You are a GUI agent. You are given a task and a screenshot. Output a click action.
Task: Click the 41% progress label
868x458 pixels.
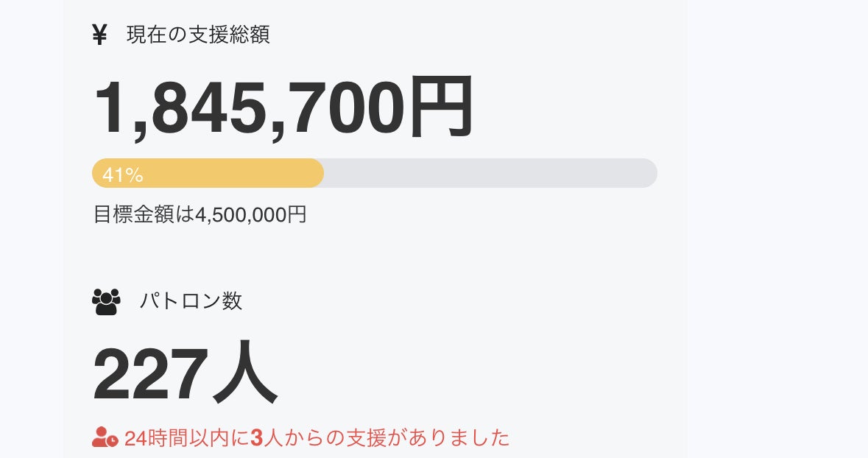[x=123, y=175]
